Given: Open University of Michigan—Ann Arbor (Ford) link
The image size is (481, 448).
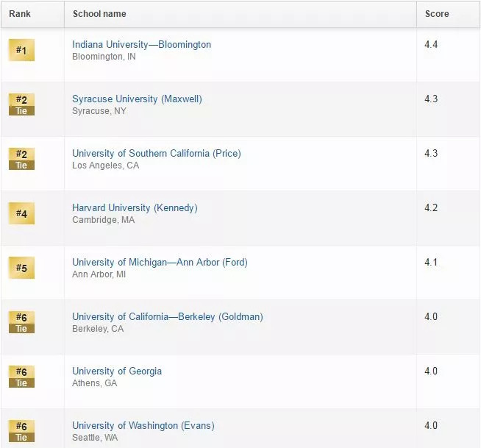Looking at the screenshot, I should (x=160, y=263).
